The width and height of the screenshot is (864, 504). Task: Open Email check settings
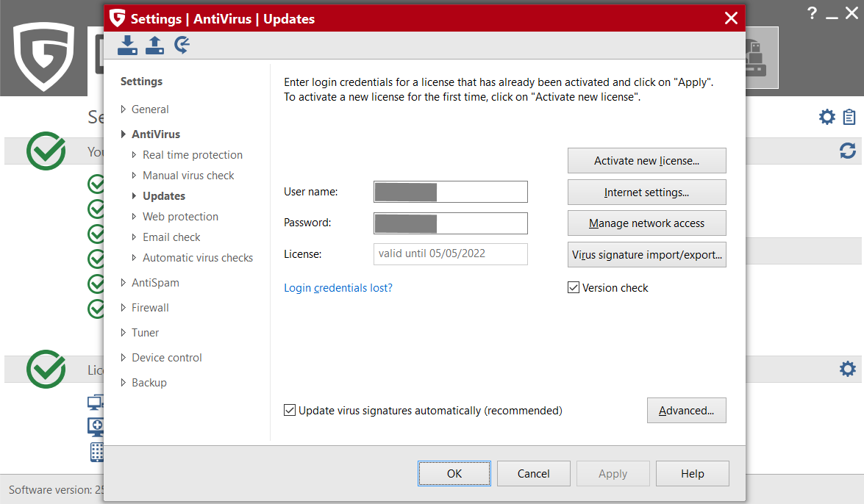(171, 237)
